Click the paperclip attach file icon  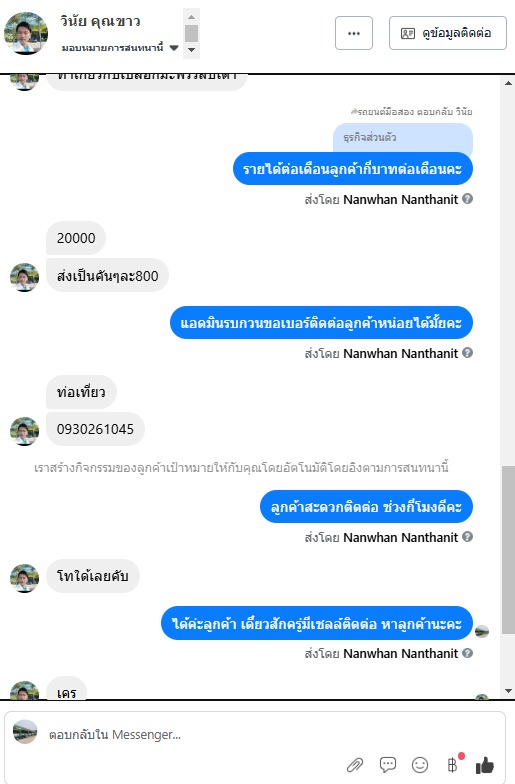pos(354,765)
